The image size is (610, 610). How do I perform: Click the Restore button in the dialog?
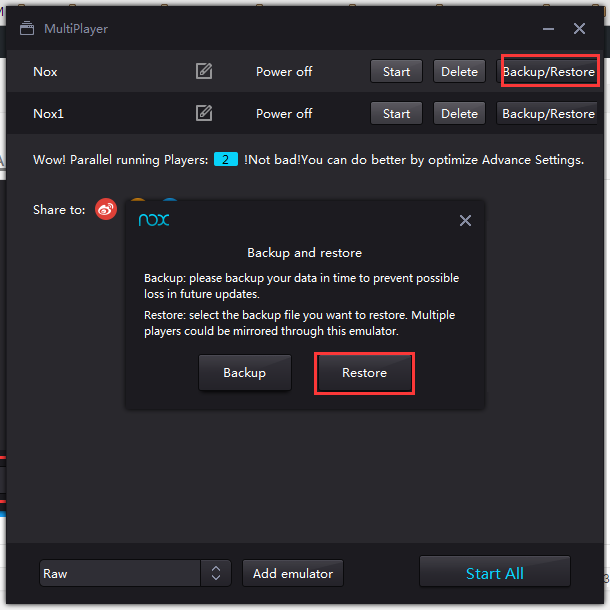[x=365, y=373]
